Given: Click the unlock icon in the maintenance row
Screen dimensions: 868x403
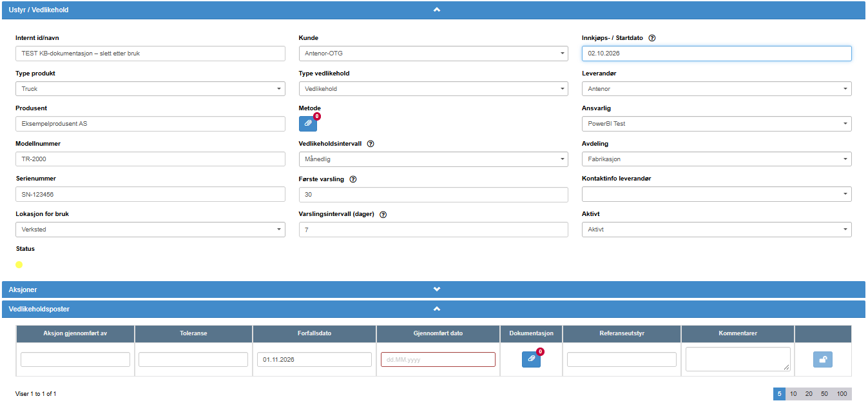Looking at the screenshot, I should click(x=823, y=360).
